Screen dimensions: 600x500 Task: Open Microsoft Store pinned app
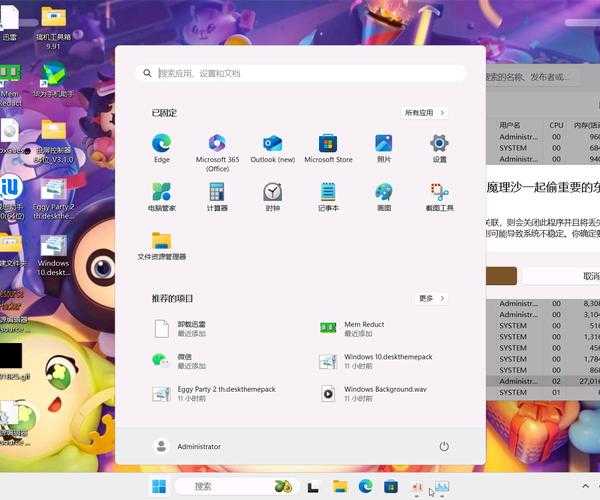click(x=328, y=149)
